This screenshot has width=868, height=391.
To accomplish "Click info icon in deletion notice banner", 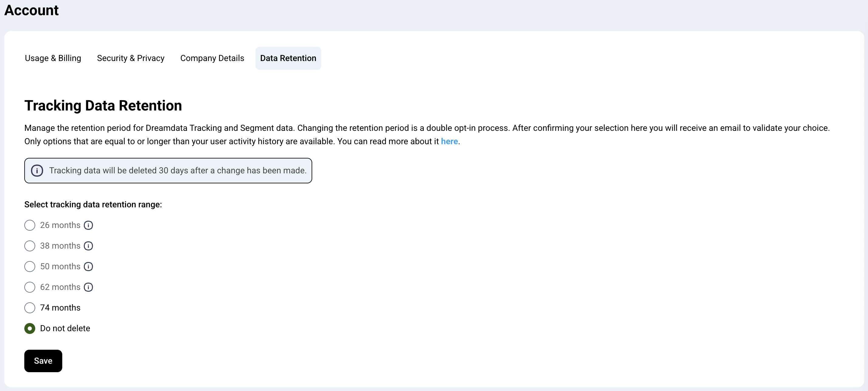I will coord(37,170).
